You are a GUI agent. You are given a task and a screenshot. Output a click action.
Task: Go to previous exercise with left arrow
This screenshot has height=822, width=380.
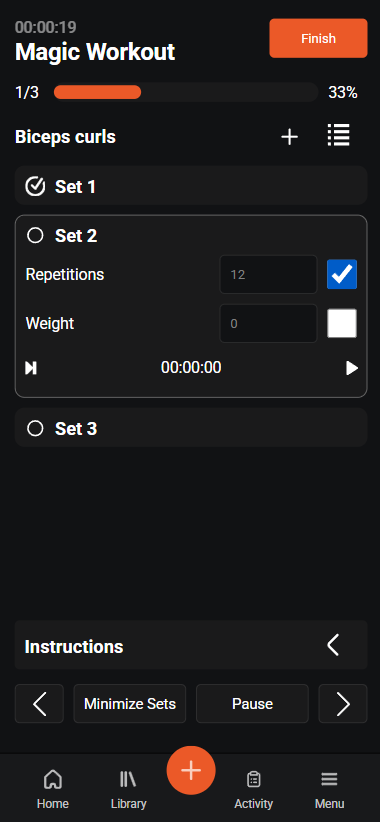click(39, 704)
